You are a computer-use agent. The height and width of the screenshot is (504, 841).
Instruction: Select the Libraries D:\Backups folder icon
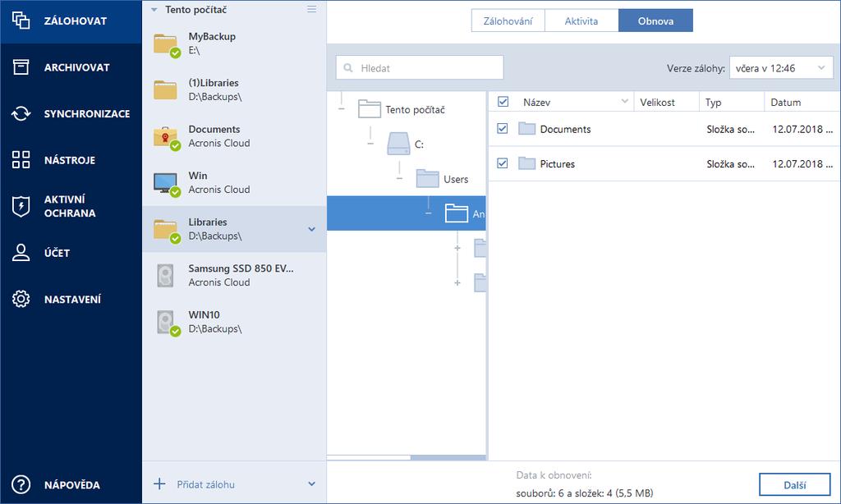(x=166, y=231)
